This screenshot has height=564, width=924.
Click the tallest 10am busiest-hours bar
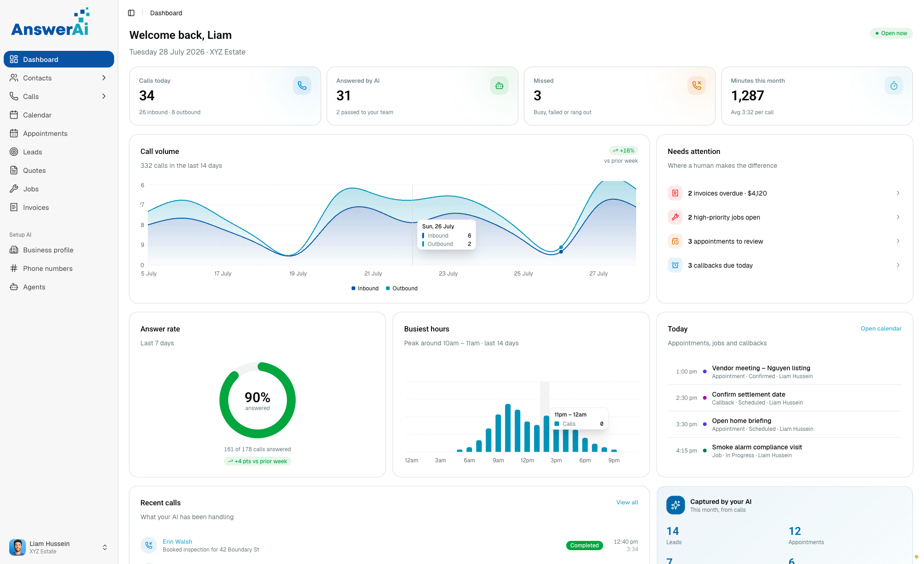(508, 428)
